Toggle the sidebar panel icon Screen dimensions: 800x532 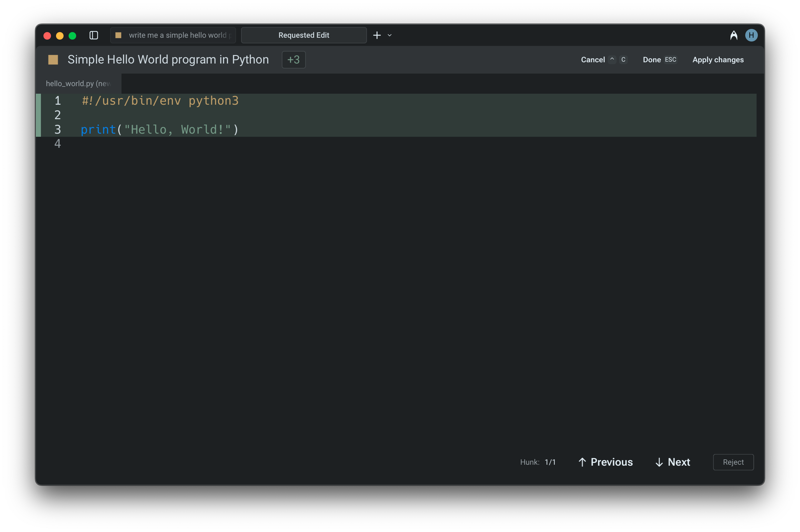coord(94,35)
